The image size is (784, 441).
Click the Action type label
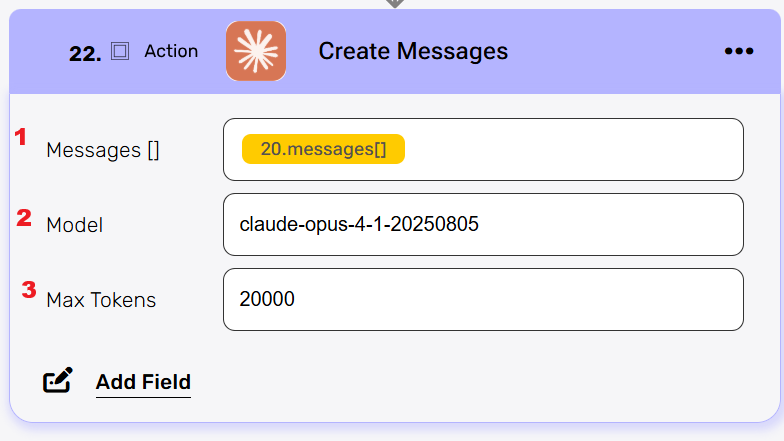[x=171, y=51]
